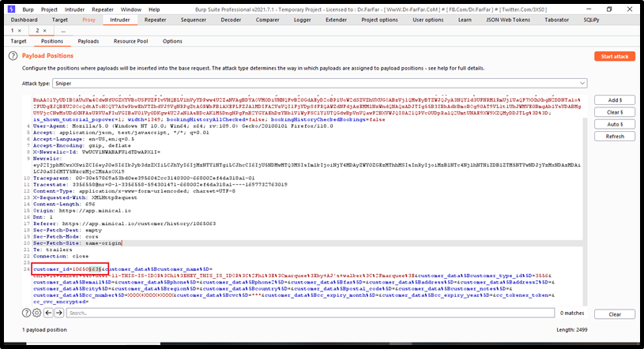This screenshot has width=644, height=349.
Task: Switch to the Extender tab
Action: (337, 20)
